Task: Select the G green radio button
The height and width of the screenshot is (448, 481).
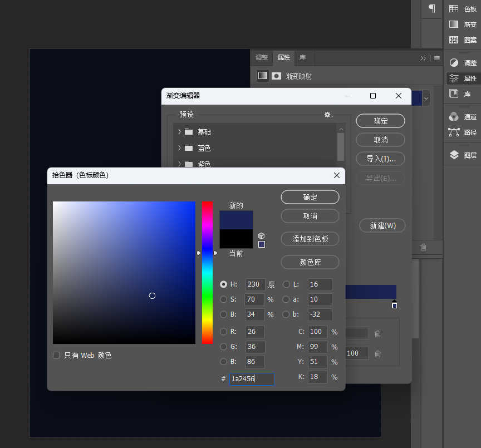Action: (224, 347)
